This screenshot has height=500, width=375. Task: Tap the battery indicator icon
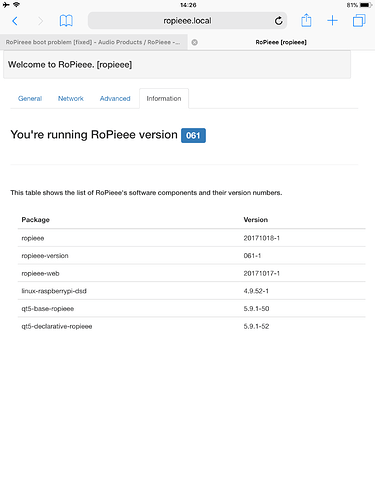point(366,5)
